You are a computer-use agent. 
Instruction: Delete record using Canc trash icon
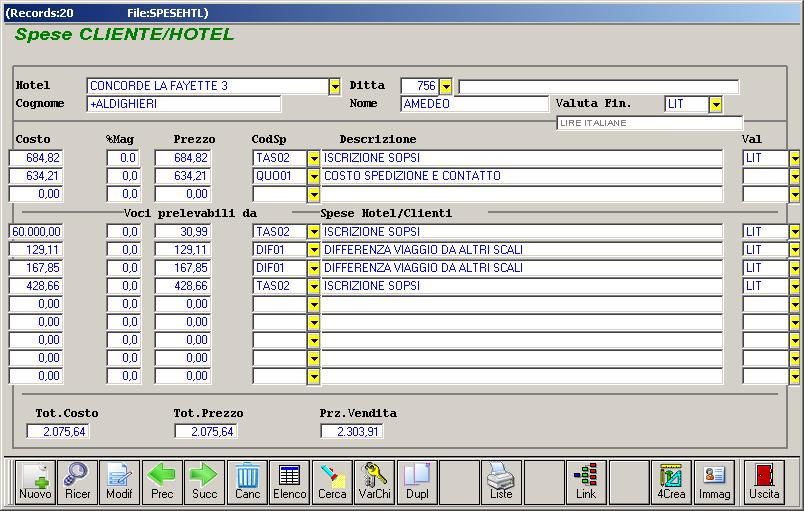[x=247, y=482]
